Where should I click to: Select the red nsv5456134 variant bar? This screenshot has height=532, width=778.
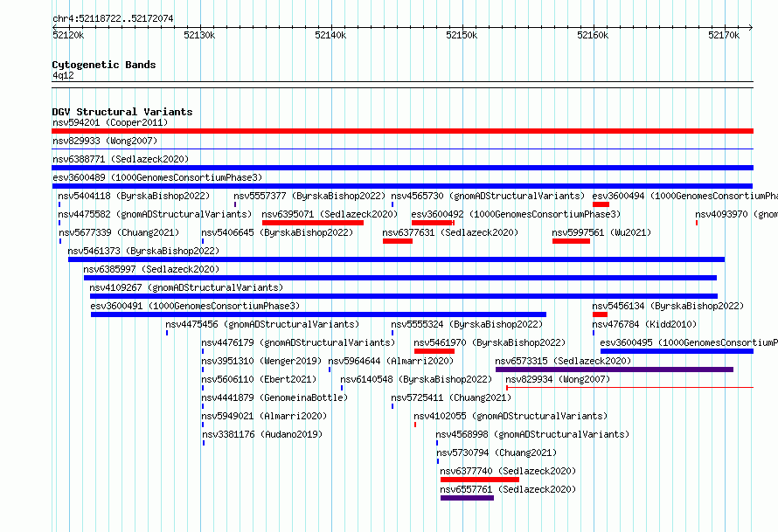pyautogui.click(x=600, y=314)
